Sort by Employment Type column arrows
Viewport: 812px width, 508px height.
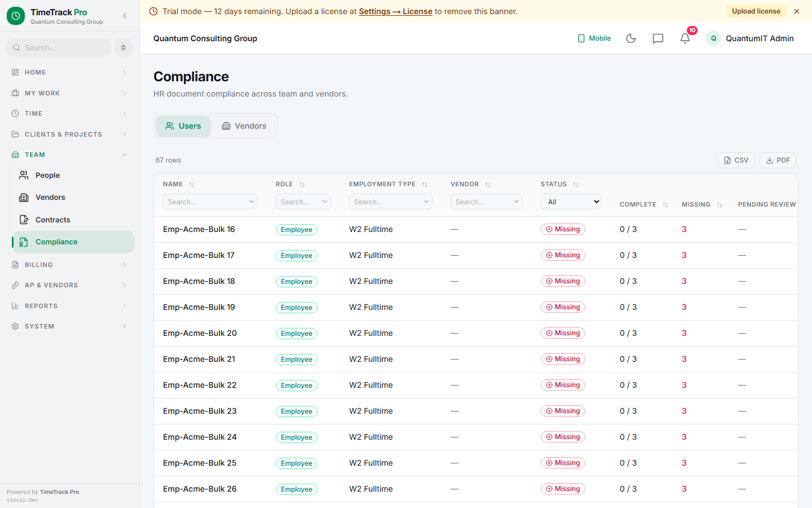[x=425, y=185]
